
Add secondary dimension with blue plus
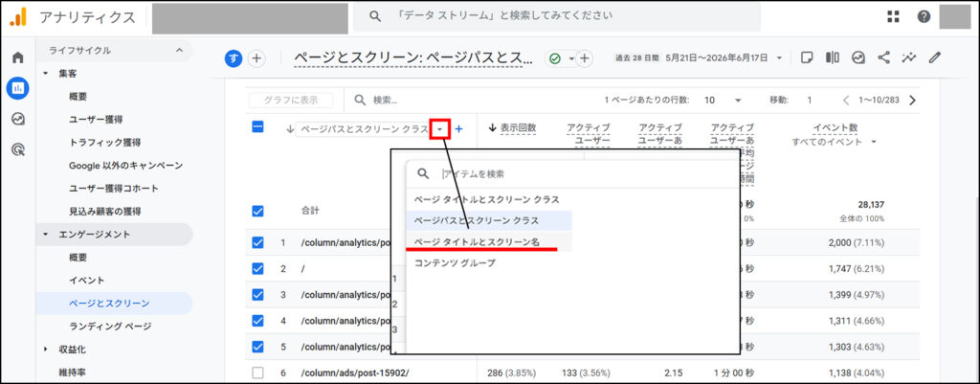point(458,129)
